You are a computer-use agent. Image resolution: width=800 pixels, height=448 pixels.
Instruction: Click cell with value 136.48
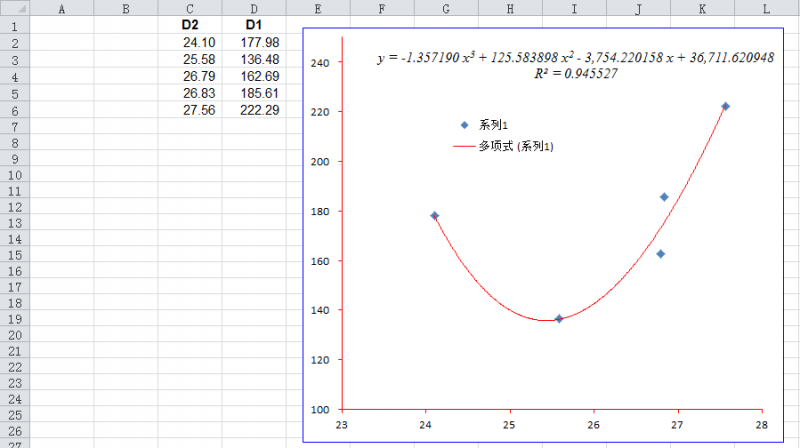point(254,59)
